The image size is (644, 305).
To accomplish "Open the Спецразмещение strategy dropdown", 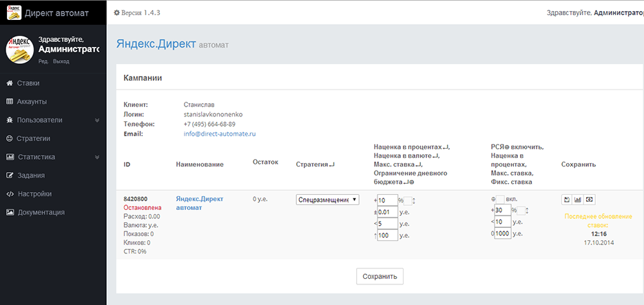I will [x=328, y=200].
